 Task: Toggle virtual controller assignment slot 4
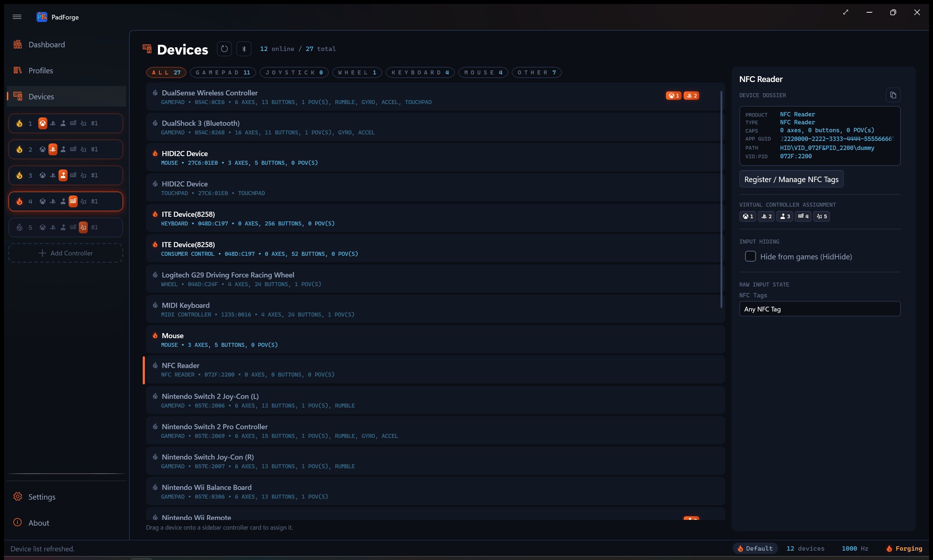[803, 216]
